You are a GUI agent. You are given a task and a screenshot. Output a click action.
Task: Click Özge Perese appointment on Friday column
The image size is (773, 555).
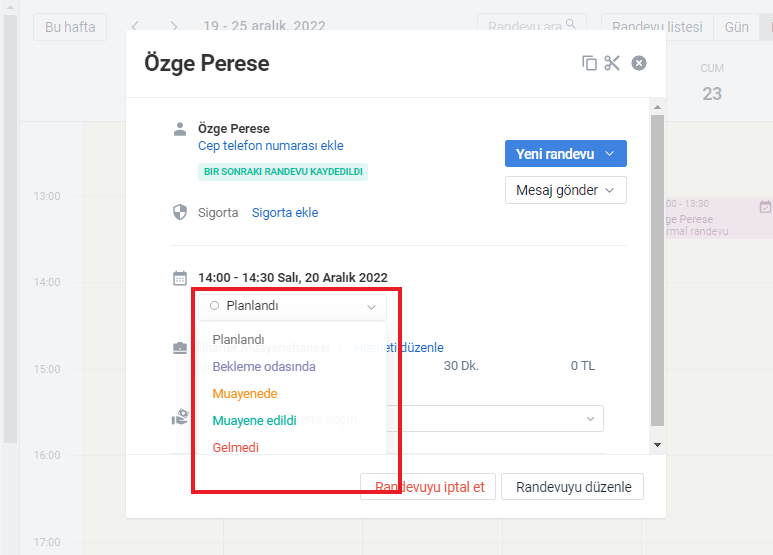pyautogui.click(x=717, y=219)
